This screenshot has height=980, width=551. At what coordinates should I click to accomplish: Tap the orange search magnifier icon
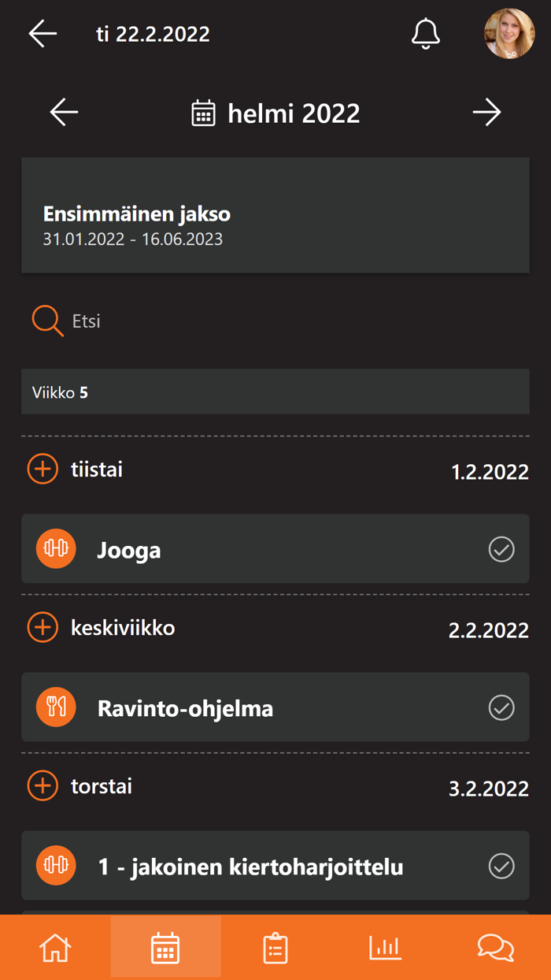click(x=47, y=321)
